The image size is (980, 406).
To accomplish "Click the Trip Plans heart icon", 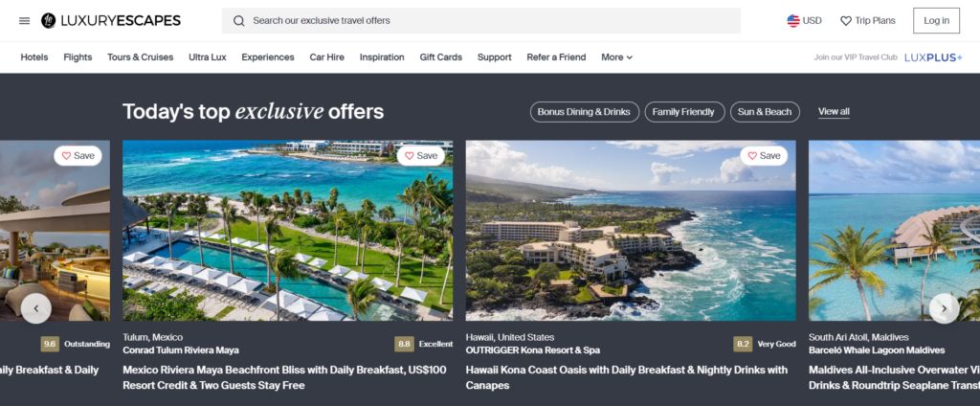I will point(846,21).
